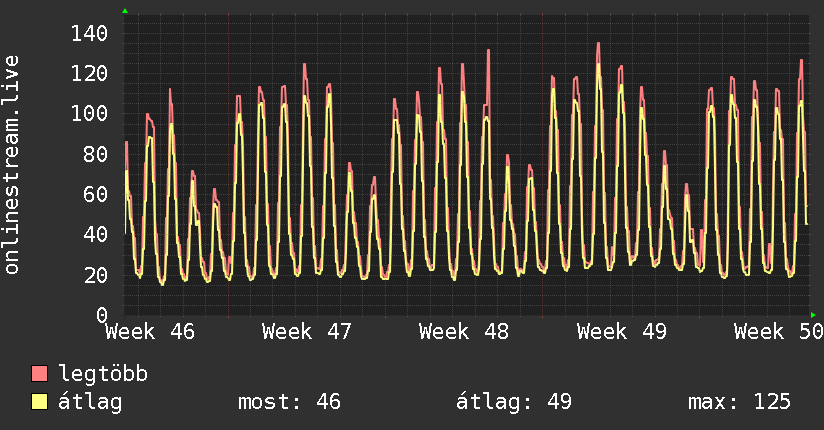
Task: Click the onlinestream.live vertical axis title
Action: tap(11, 165)
